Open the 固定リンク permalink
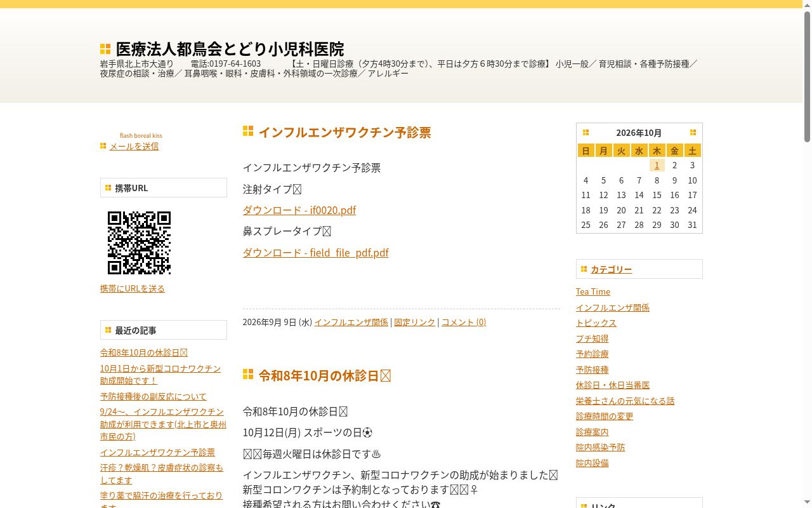 415,322
